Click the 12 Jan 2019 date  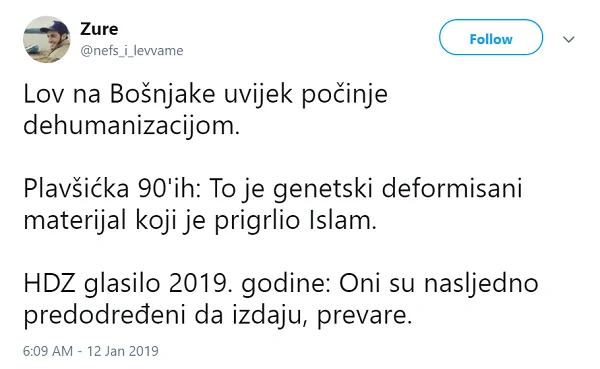tap(122, 351)
